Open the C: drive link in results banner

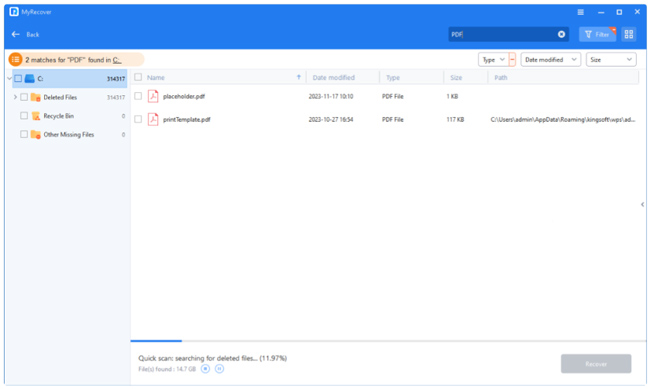click(117, 60)
